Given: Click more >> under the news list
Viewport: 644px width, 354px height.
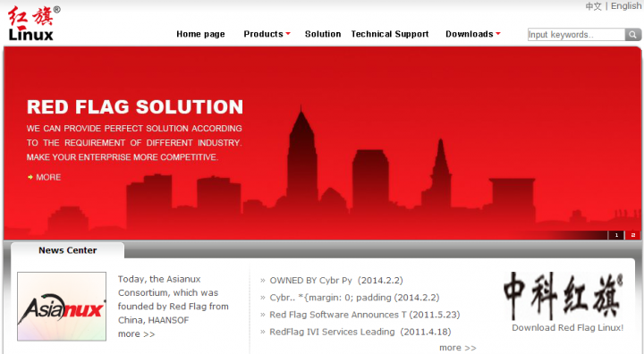Looking at the screenshot, I should click(458, 348).
